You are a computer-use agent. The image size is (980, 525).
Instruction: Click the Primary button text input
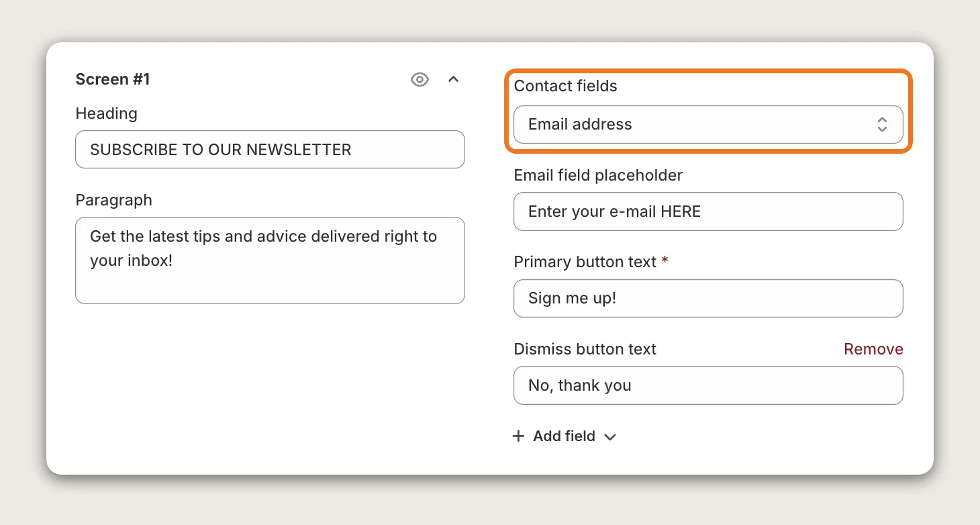tap(708, 298)
